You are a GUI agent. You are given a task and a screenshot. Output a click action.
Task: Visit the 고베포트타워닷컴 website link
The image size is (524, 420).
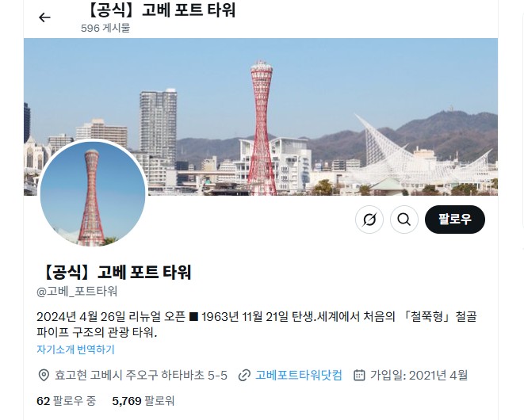tap(299, 376)
